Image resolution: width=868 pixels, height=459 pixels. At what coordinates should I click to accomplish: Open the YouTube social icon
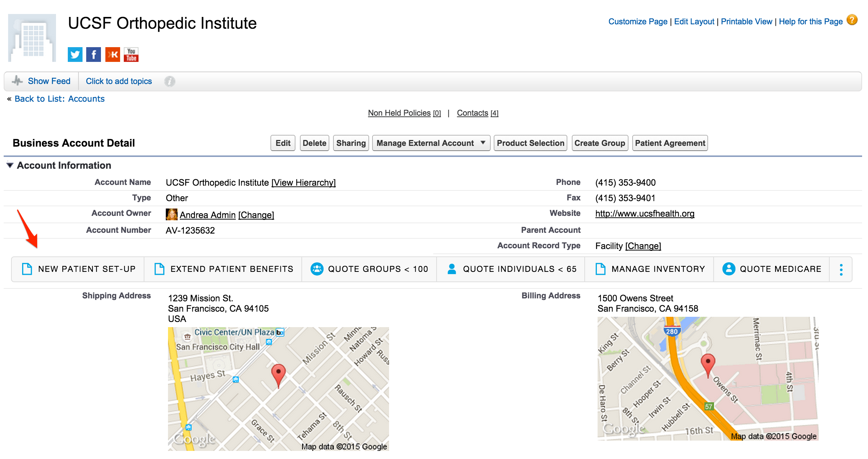point(131,55)
